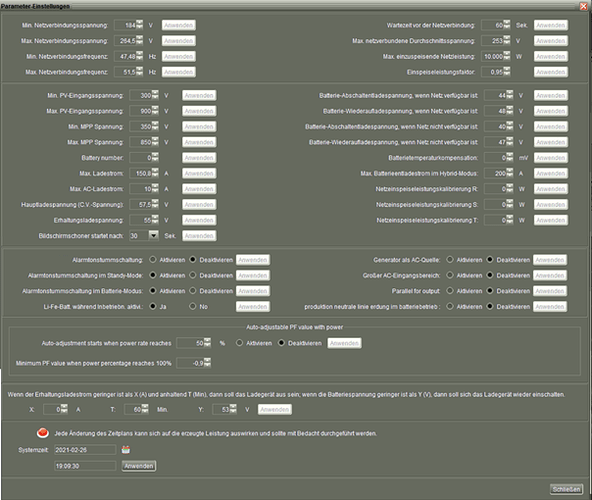Apply the Auto-adjustable PF setting
Image resolution: width=592 pixels, height=500 pixels.
pos(344,343)
